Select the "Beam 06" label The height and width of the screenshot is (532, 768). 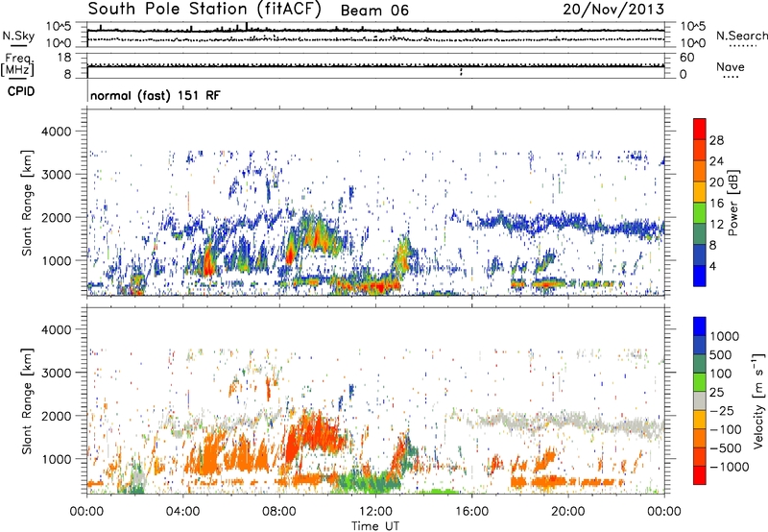374,11
